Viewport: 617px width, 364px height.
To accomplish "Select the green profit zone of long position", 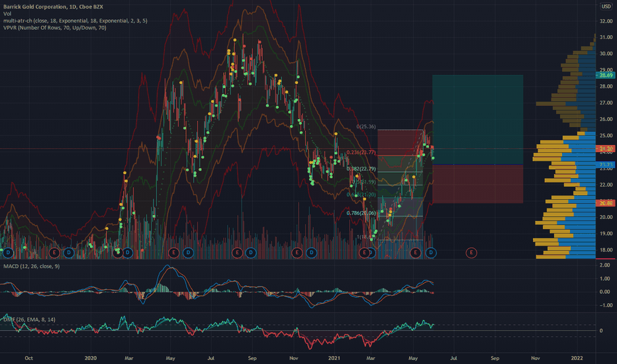I will click(x=478, y=120).
